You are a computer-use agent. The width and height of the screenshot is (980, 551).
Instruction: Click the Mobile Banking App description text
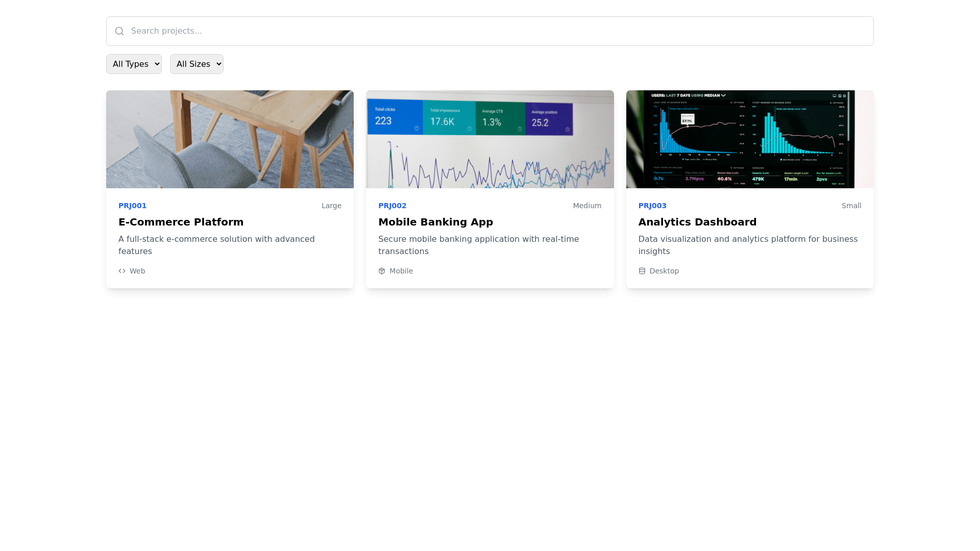point(478,245)
